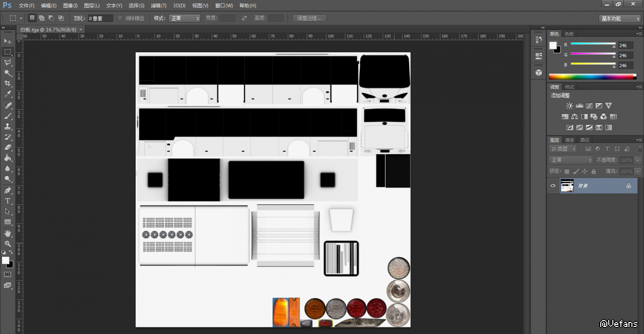Swap foreground and background colors

(11, 252)
